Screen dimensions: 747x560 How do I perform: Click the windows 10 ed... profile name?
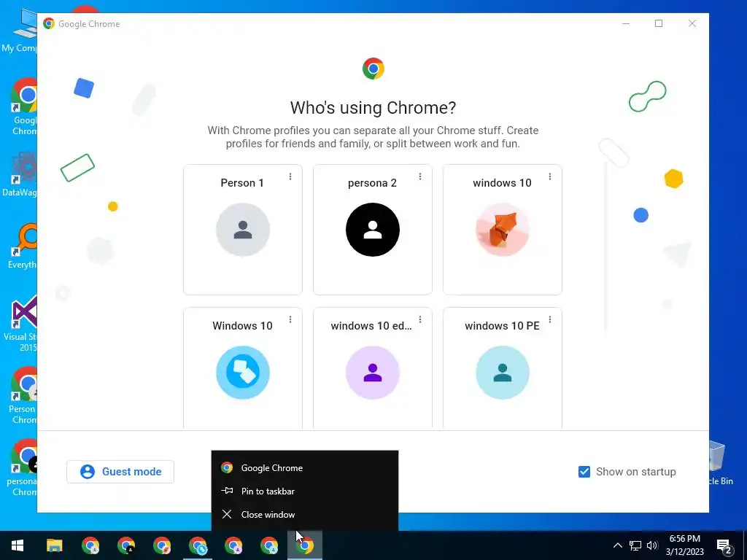371,326
